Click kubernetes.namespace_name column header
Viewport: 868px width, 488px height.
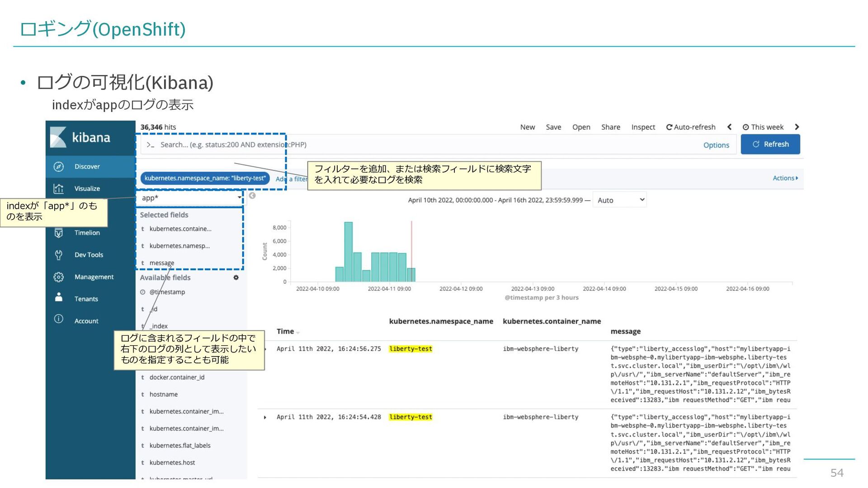pyautogui.click(x=441, y=321)
